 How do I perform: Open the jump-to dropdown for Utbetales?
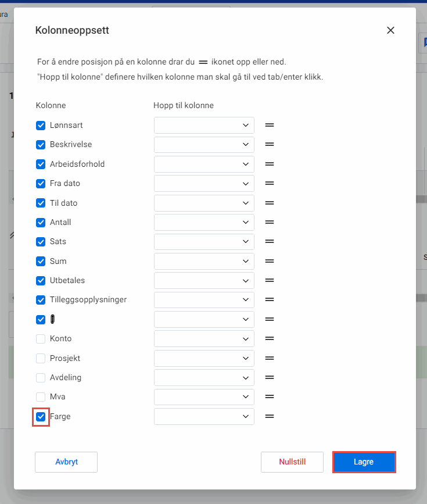(x=204, y=280)
